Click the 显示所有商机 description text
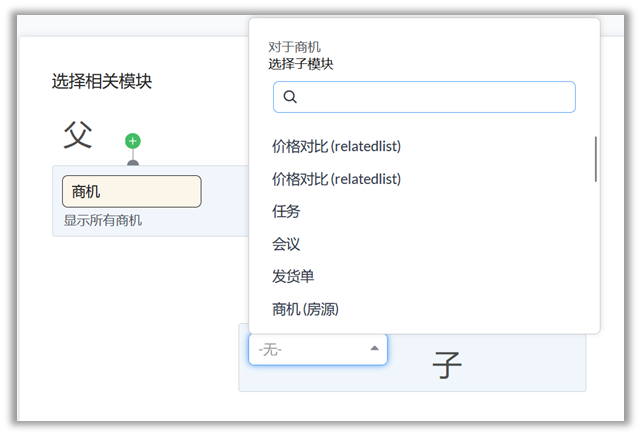This screenshot has height=436, width=641. pos(103,220)
